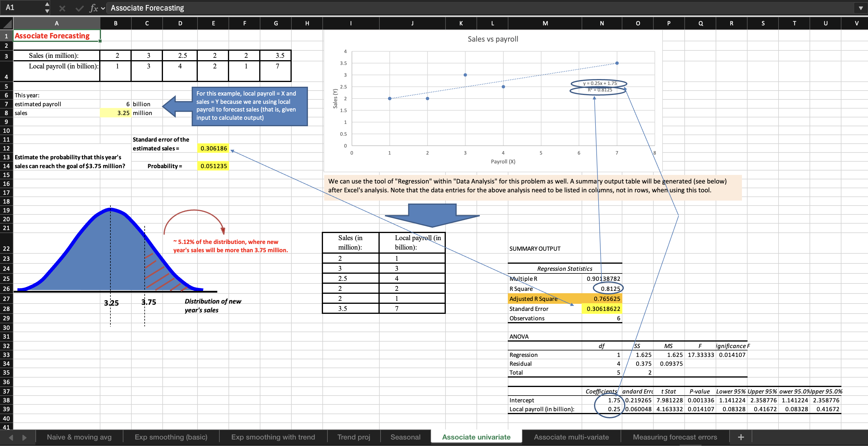The image size is (868, 446).
Task: Click next sheet navigation arrow
Action: (x=24, y=437)
